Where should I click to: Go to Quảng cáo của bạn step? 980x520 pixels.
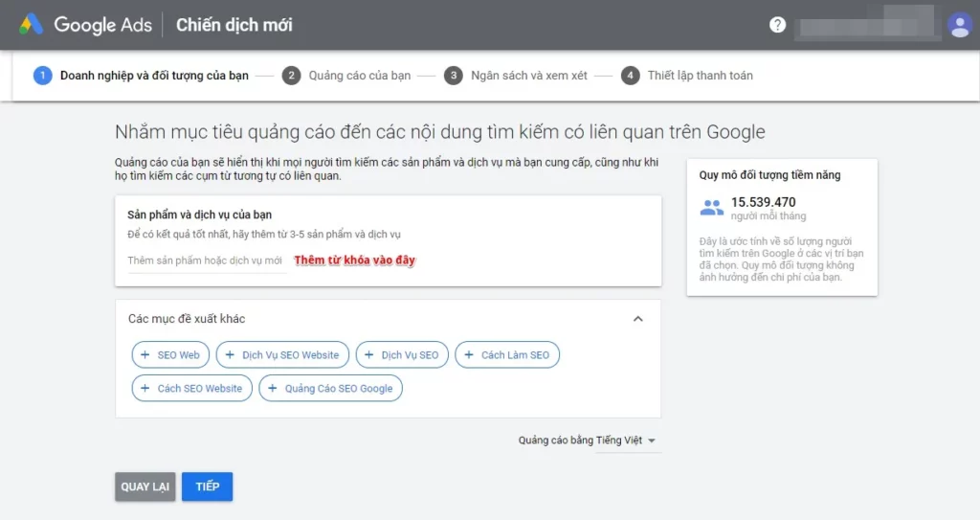(x=360, y=76)
